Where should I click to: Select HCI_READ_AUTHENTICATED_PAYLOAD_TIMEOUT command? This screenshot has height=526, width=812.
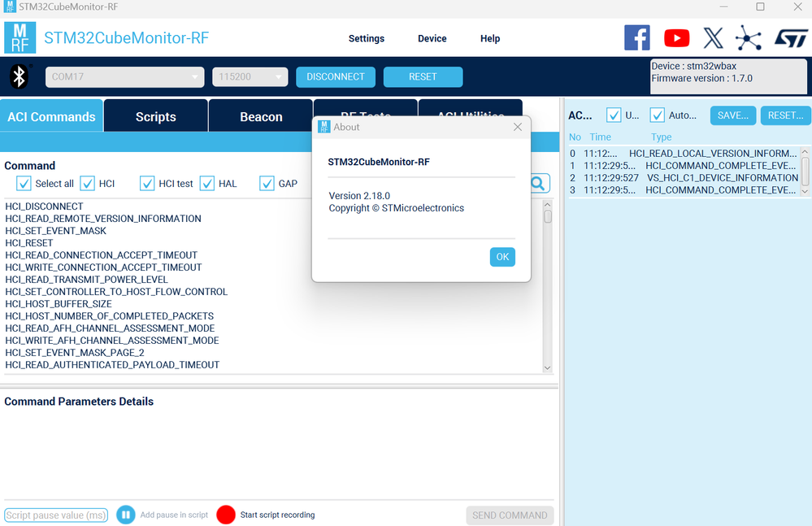coord(112,364)
